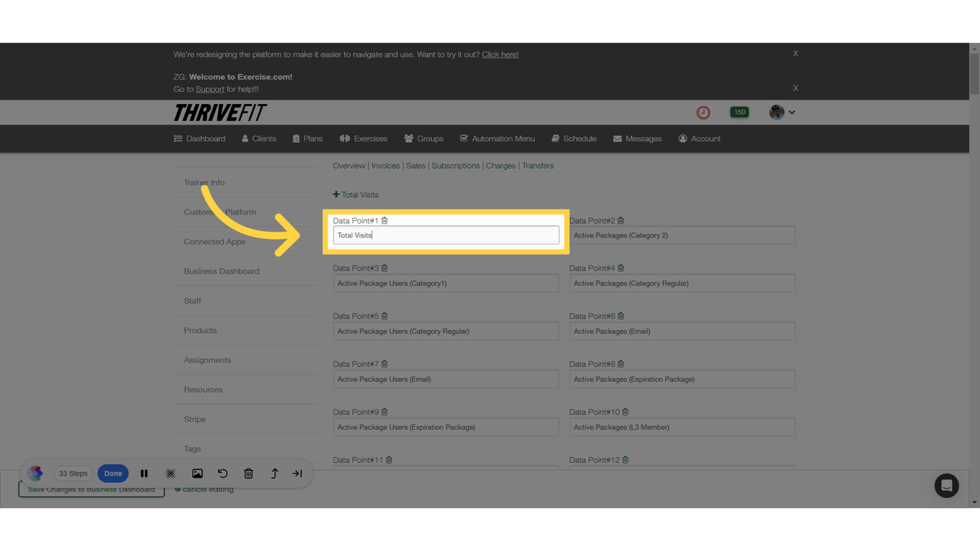The width and height of the screenshot is (980, 551).
Task: Switch to the Sales tab
Action: point(416,166)
